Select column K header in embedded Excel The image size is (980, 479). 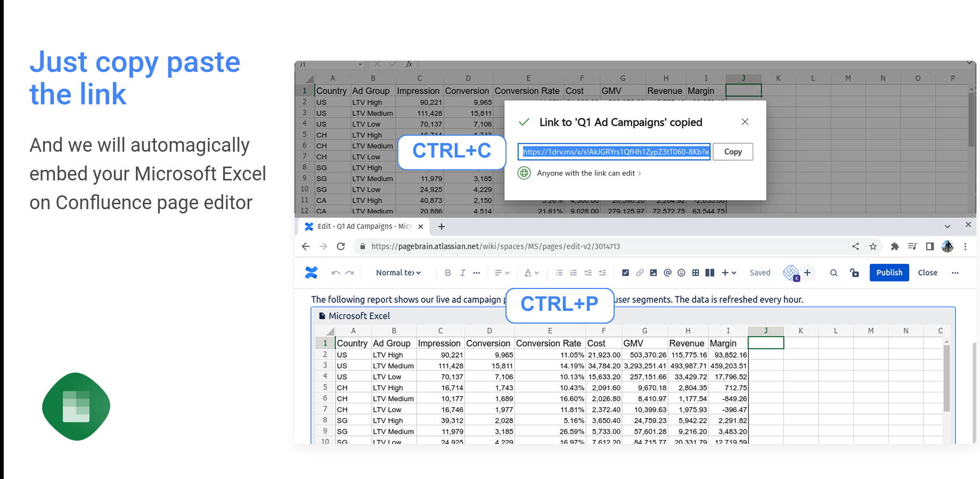[801, 331]
